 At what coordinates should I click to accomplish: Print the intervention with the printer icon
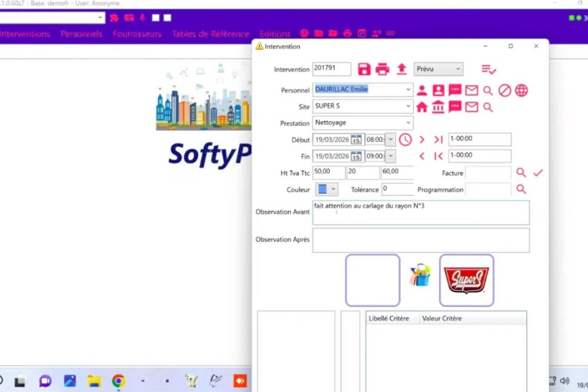tap(383, 69)
